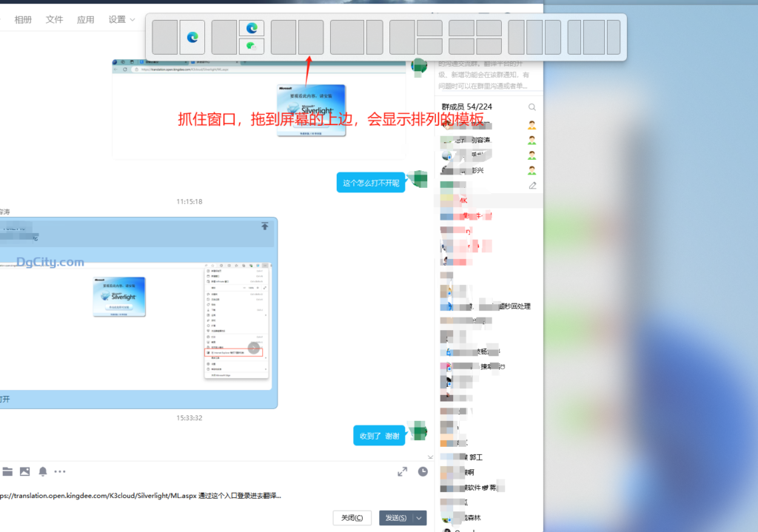Select the narrow zone of the wide-narrow snap layout
Screen dimensions: 758x532
375,37
